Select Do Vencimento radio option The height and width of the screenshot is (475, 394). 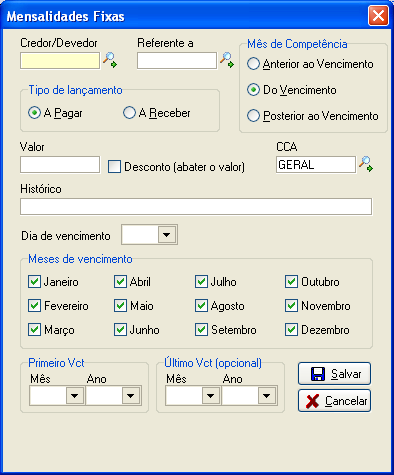click(x=253, y=90)
